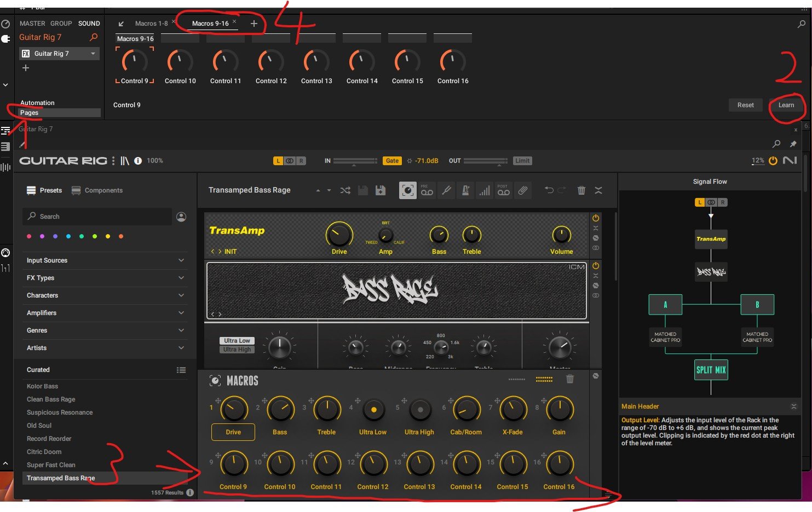The width and height of the screenshot is (812, 512).
Task: Open the level bars global FX tool
Action: click(485, 190)
